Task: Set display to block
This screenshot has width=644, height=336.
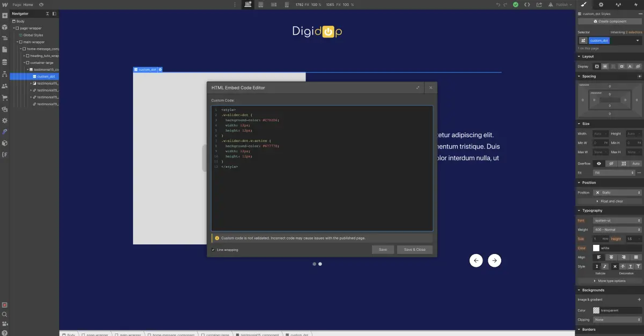Action: point(597,66)
